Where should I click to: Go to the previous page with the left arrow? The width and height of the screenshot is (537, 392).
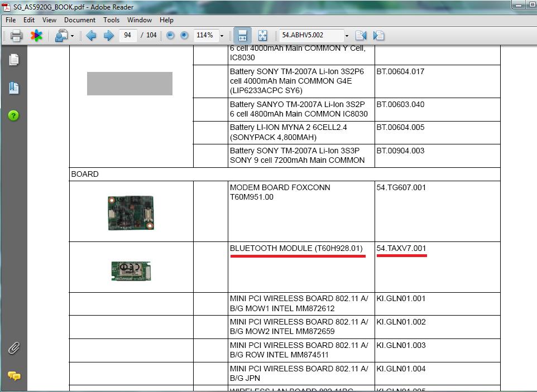pos(91,35)
